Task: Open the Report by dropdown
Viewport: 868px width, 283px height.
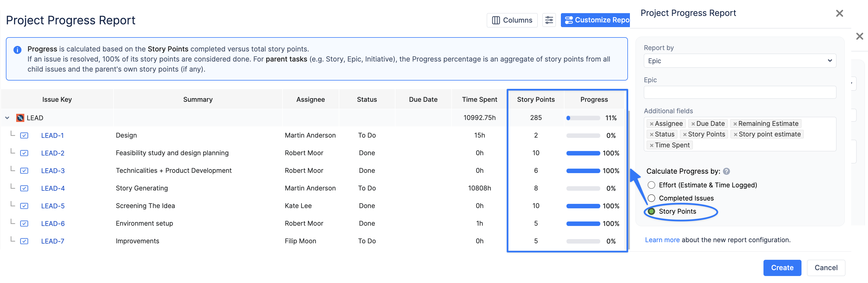Action: [x=740, y=61]
